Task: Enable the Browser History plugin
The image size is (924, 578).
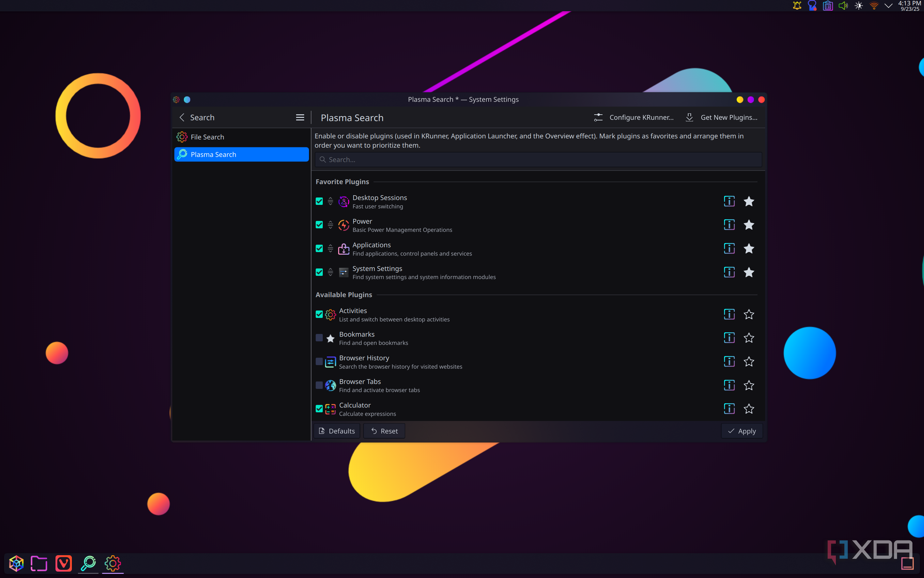Action: (x=319, y=362)
